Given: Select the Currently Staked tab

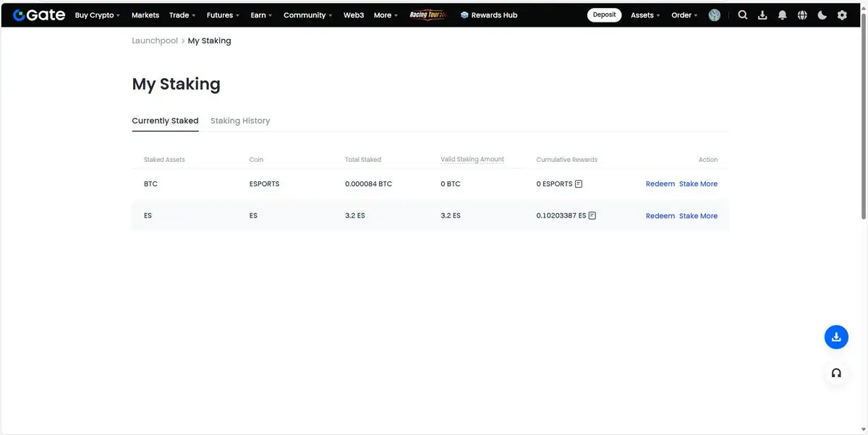Looking at the screenshot, I should (165, 121).
